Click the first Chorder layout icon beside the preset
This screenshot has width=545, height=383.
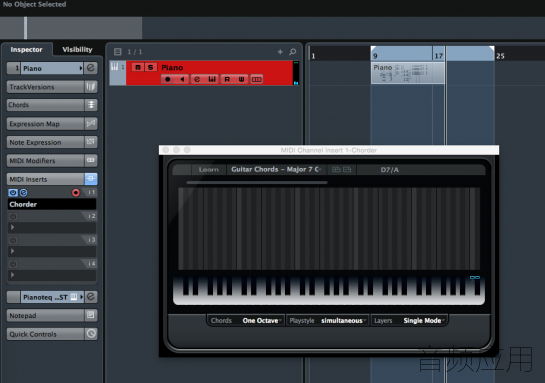coord(336,170)
